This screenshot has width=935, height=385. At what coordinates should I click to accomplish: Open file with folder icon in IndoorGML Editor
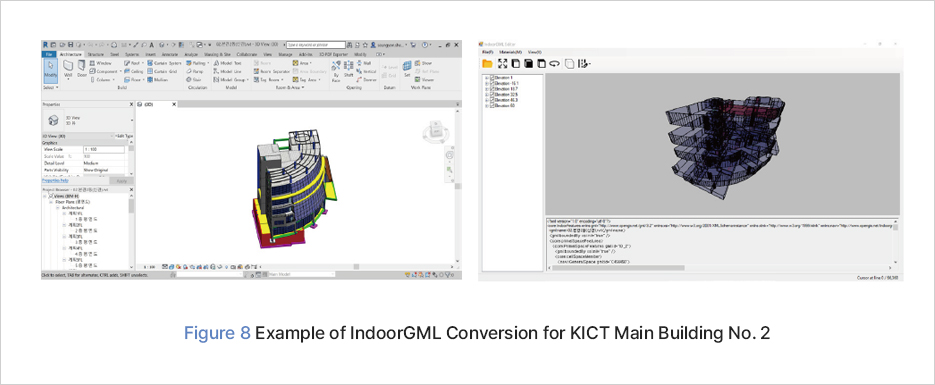(487, 63)
